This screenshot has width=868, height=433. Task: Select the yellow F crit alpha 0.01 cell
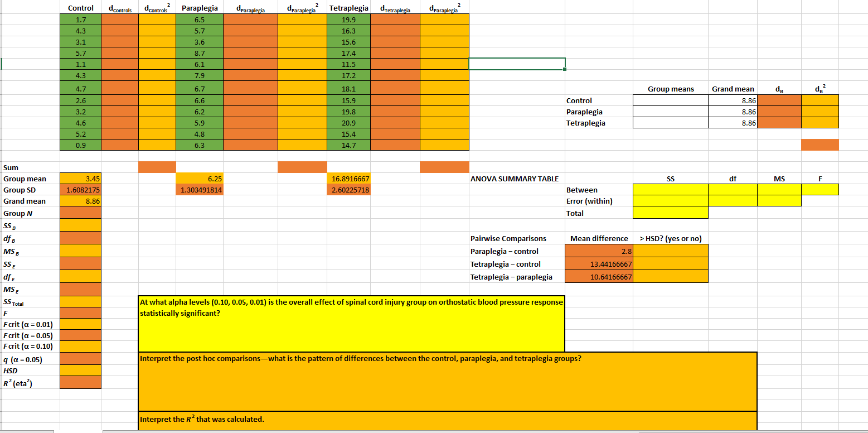pos(80,324)
